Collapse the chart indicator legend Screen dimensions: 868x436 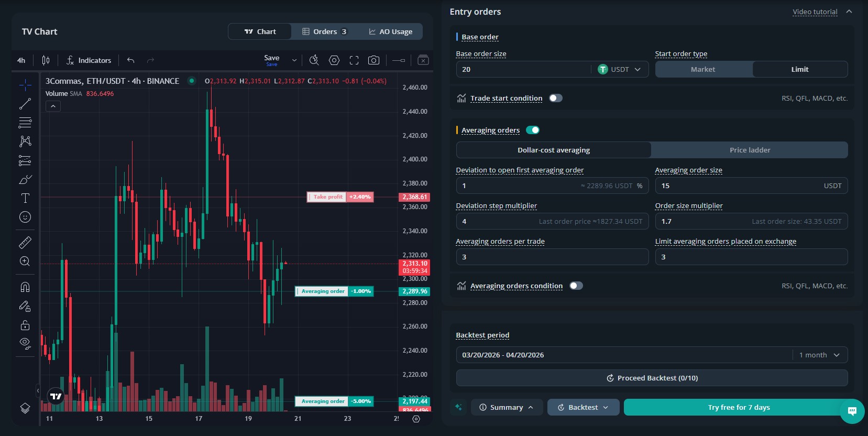pyautogui.click(x=53, y=106)
